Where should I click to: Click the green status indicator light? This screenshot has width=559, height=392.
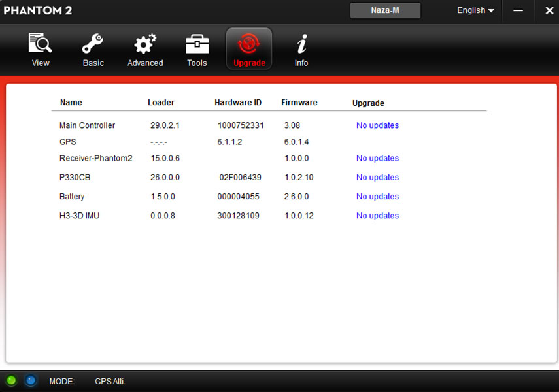pyautogui.click(x=11, y=381)
